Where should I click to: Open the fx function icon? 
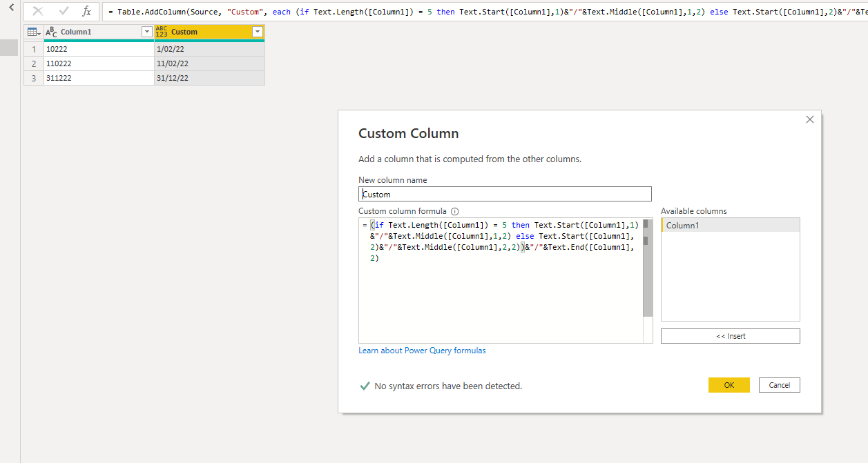86,11
